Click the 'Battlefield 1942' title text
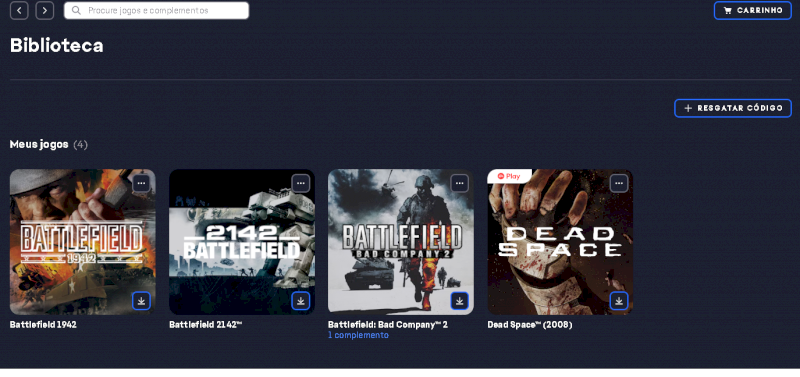The width and height of the screenshot is (800, 377). (43, 324)
